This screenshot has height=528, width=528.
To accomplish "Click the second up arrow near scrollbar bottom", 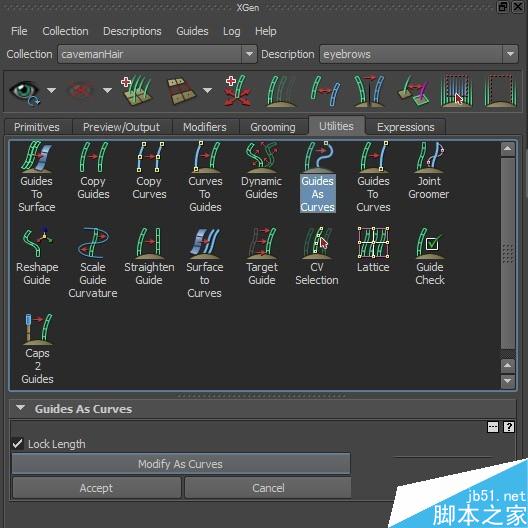I will coord(508,366).
